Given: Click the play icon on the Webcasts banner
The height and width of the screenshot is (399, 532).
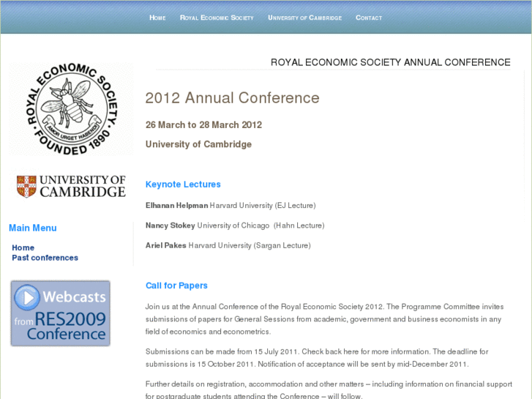Looking at the screenshot, I should [27, 297].
